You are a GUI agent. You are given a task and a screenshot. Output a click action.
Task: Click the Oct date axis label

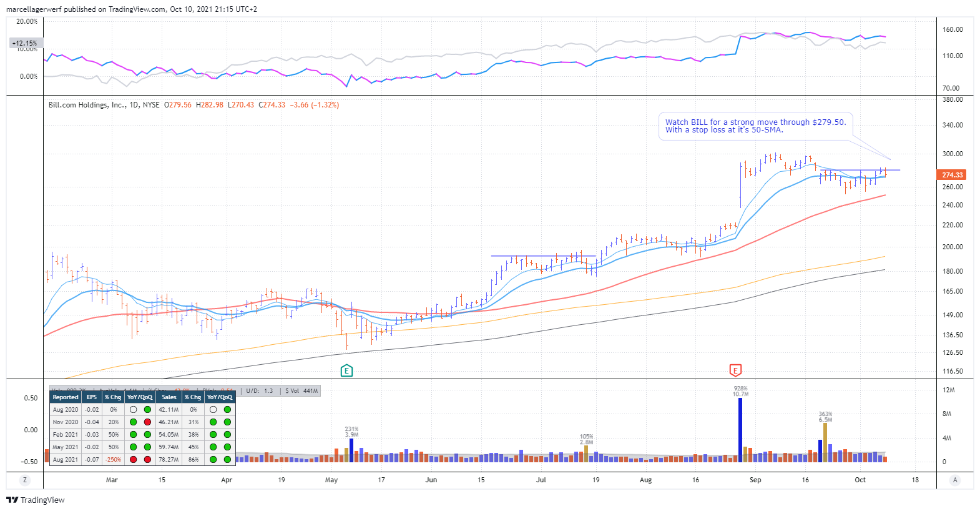point(860,480)
